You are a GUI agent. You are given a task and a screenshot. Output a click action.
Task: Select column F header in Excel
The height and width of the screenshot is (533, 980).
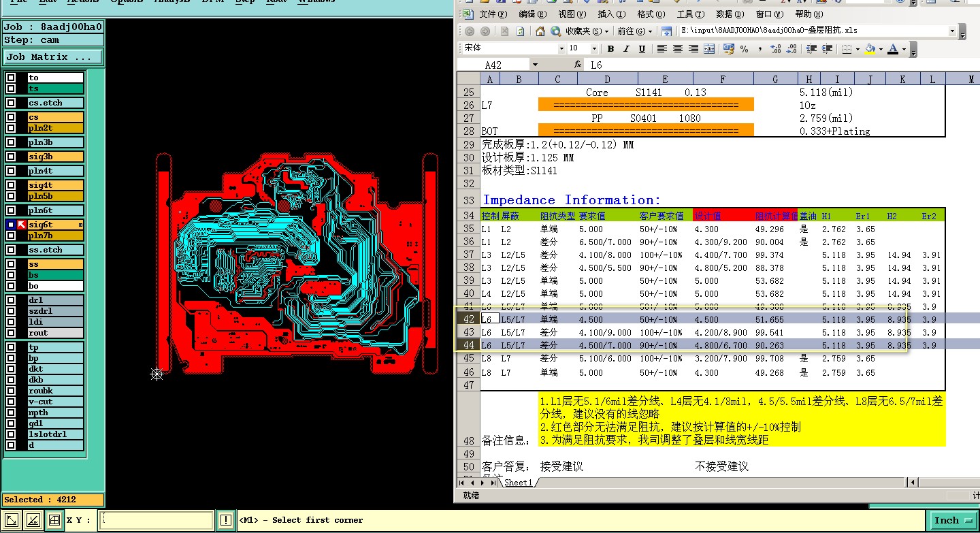723,80
